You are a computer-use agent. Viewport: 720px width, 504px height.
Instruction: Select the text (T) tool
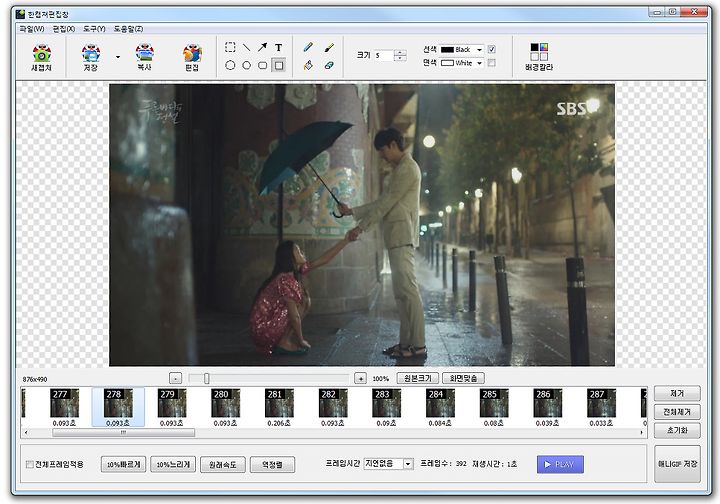click(278, 47)
